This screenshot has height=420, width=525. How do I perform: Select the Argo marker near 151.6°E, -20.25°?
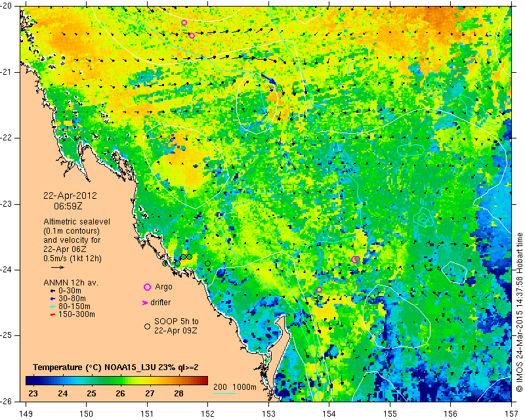tap(184, 23)
